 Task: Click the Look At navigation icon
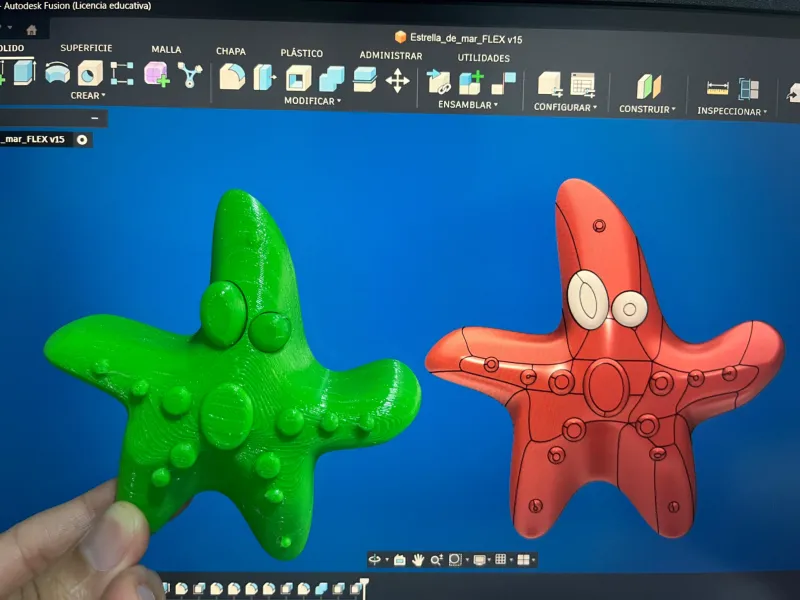[399, 560]
